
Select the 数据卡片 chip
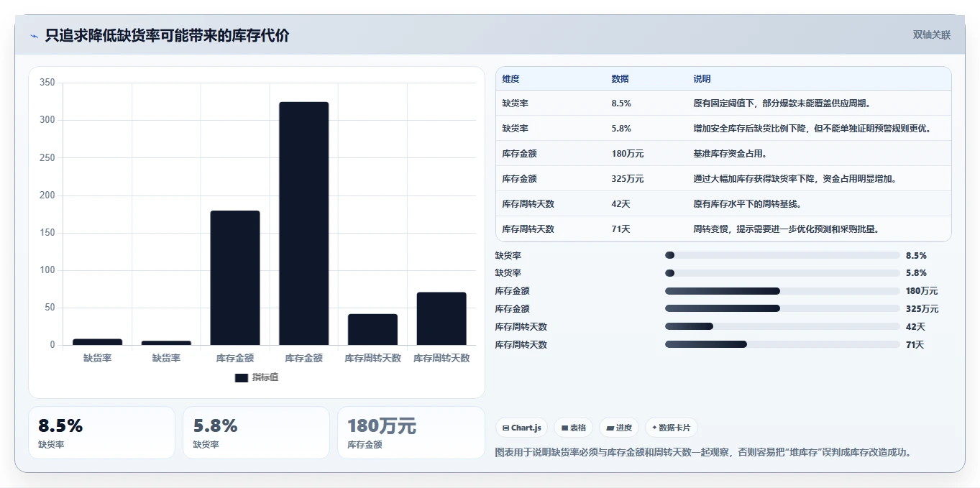click(671, 428)
